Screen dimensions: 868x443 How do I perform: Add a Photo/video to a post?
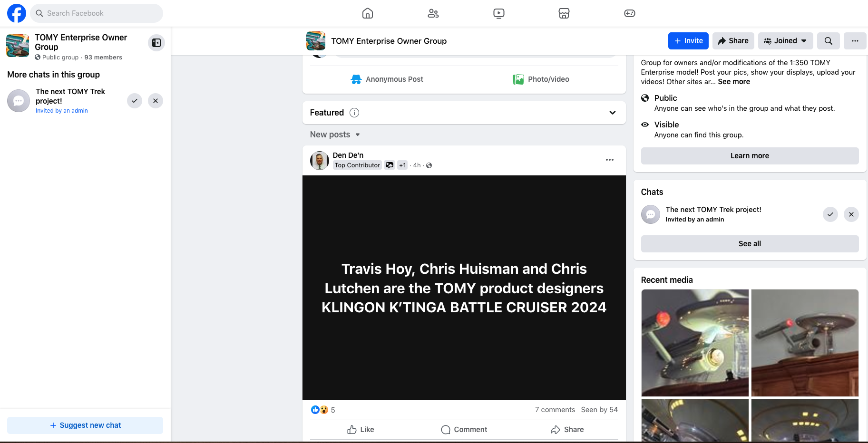541,79
